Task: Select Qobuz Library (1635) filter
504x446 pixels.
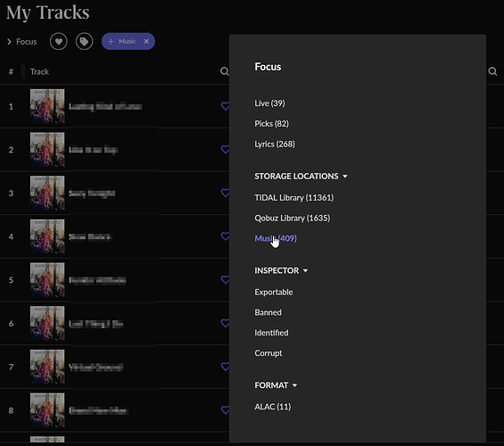Action: [293, 219]
